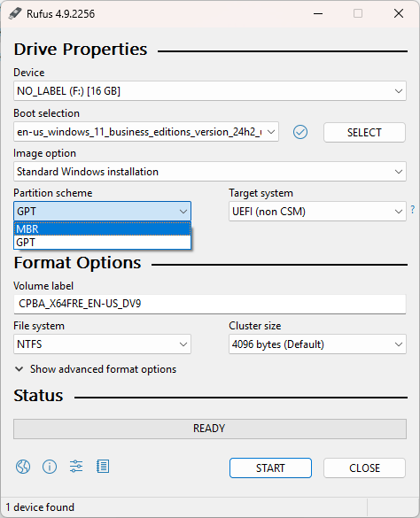This screenshot has height=518, width=420.
Task: Open the File system NTFS dropdown
Action: [x=102, y=344]
